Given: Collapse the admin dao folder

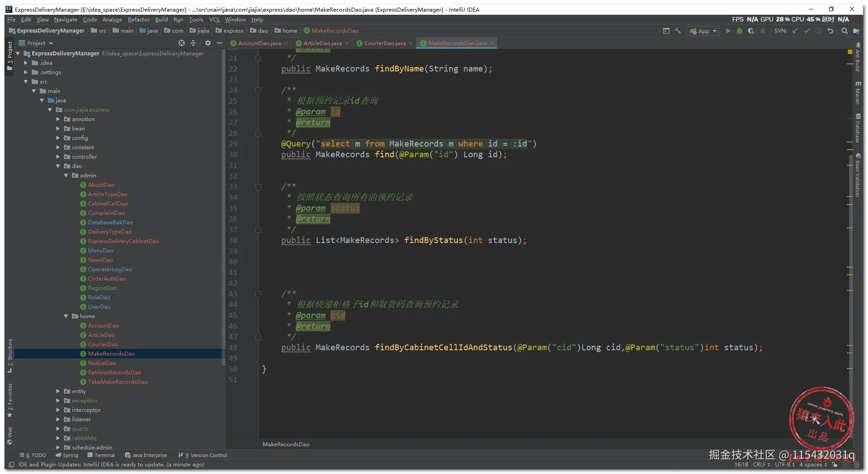Looking at the screenshot, I should pyautogui.click(x=66, y=176).
